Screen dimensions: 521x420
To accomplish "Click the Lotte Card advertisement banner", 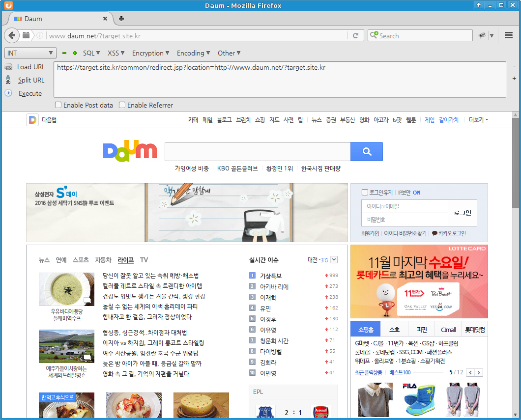I will [419, 281].
